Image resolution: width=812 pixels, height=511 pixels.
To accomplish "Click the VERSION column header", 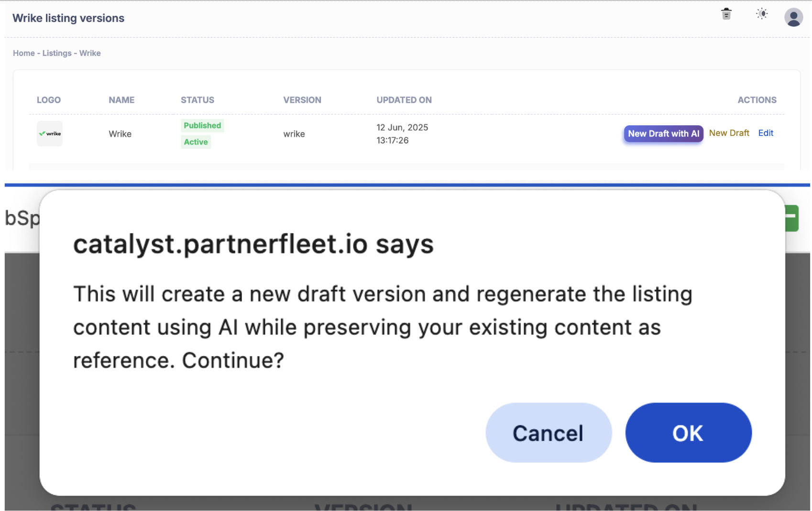I will point(302,100).
